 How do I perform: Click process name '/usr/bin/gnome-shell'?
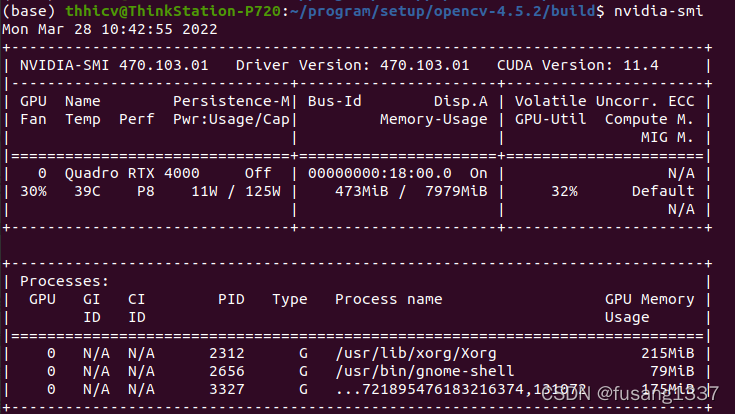click(x=425, y=371)
